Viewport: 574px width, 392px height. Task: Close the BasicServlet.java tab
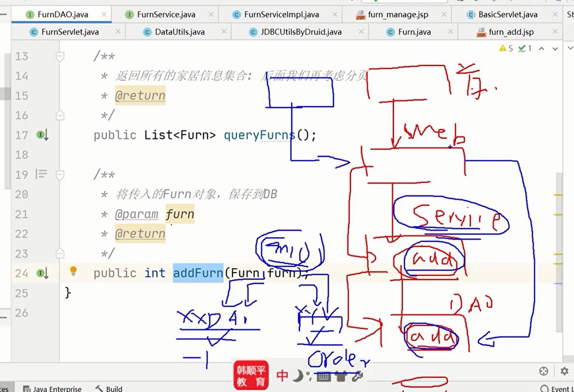555,14
